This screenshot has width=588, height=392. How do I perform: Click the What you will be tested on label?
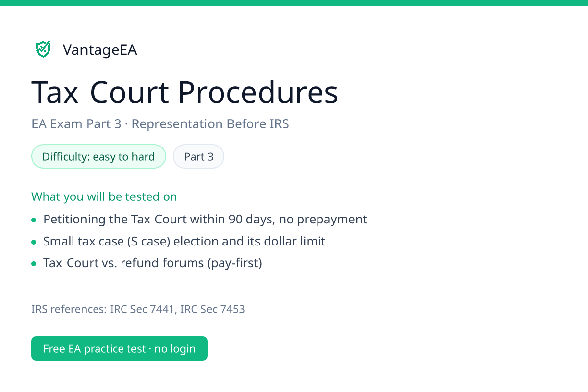click(x=104, y=196)
